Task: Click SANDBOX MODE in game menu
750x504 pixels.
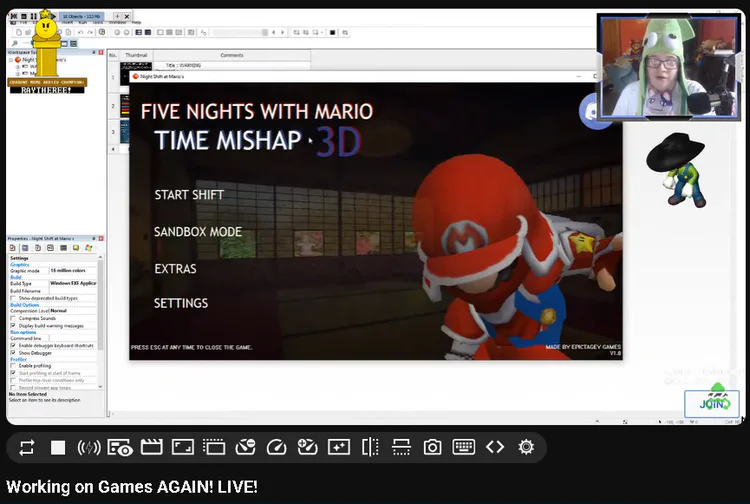Action: 198,232
